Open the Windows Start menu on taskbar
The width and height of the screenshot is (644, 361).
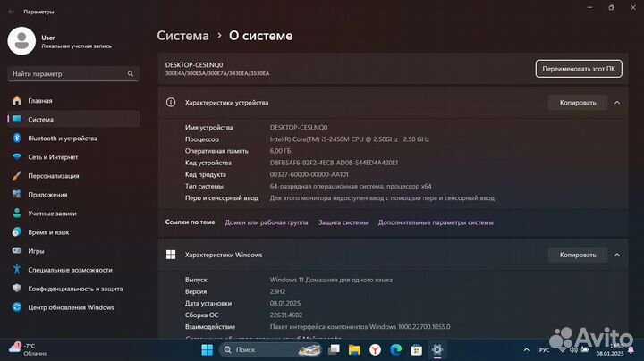(208, 349)
